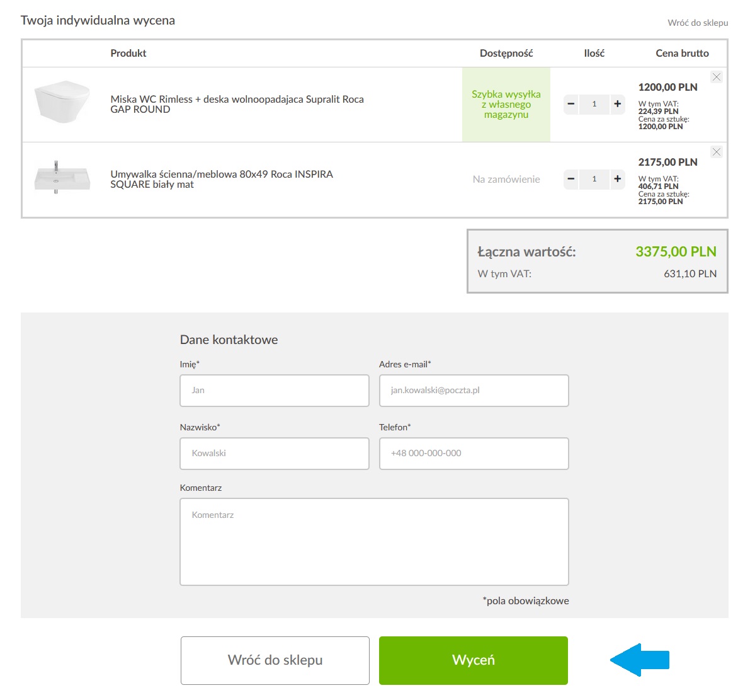Focus the Adres e-mail field

tap(474, 391)
